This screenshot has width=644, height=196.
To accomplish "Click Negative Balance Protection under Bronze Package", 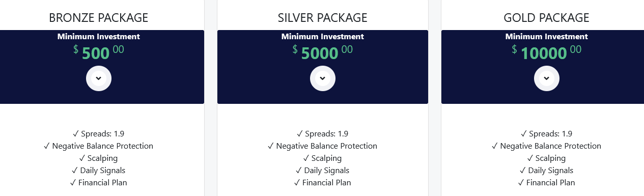I will 99,146.
